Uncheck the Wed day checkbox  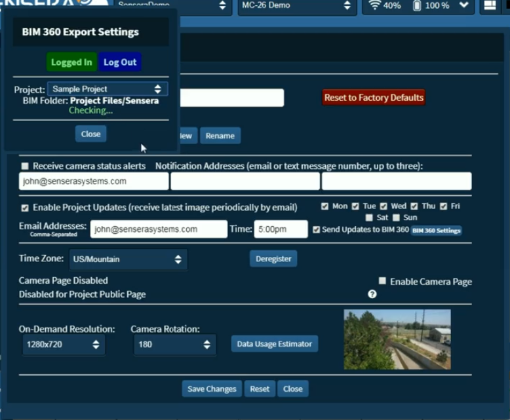pos(383,206)
